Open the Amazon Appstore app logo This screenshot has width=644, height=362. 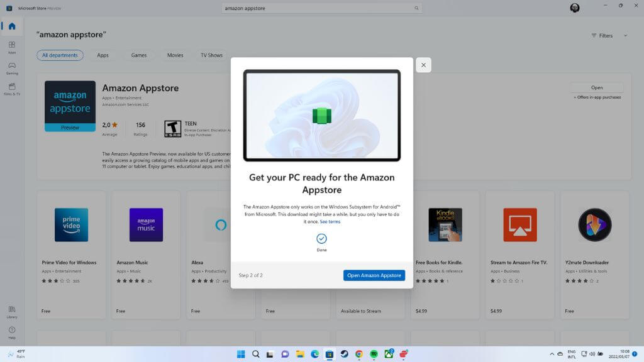click(70, 106)
